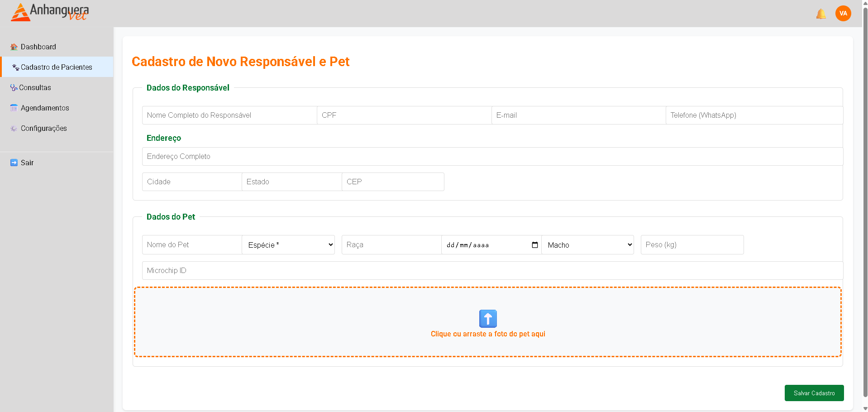The height and width of the screenshot is (412, 868).
Task: Click the blue upload arrow icon
Action: pos(488,319)
